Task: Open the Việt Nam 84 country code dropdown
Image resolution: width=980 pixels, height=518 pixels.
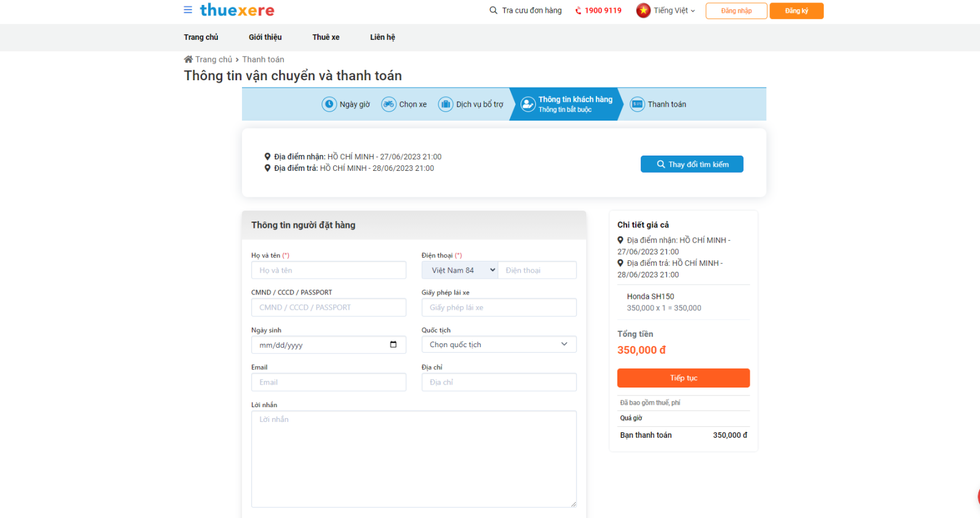Action: pyautogui.click(x=460, y=270)
